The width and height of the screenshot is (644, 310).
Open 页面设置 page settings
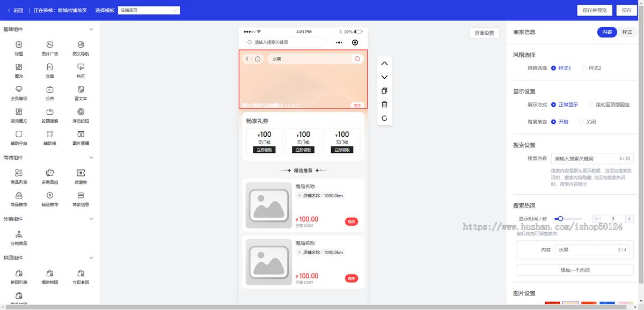[x=484, y=33]
